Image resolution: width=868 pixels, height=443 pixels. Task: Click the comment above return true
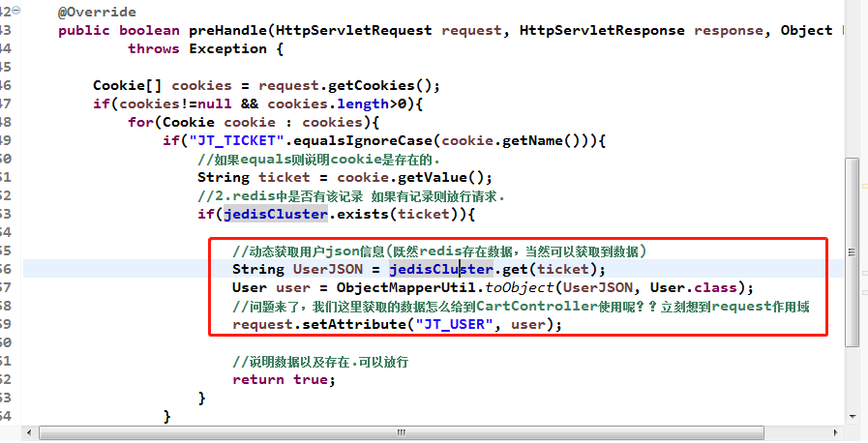[x=320, y=362]
